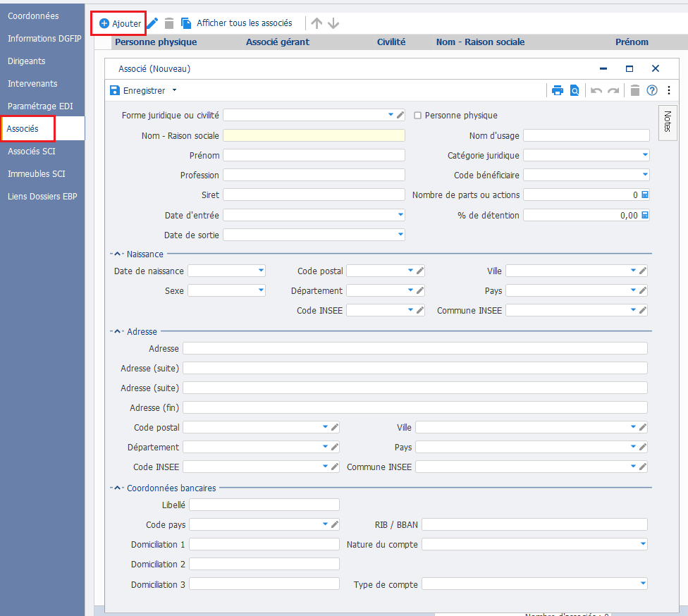Open the Paramétrage EDI sidebar section
The width and height of the screenshot is (688, 616).
point(40,106)
